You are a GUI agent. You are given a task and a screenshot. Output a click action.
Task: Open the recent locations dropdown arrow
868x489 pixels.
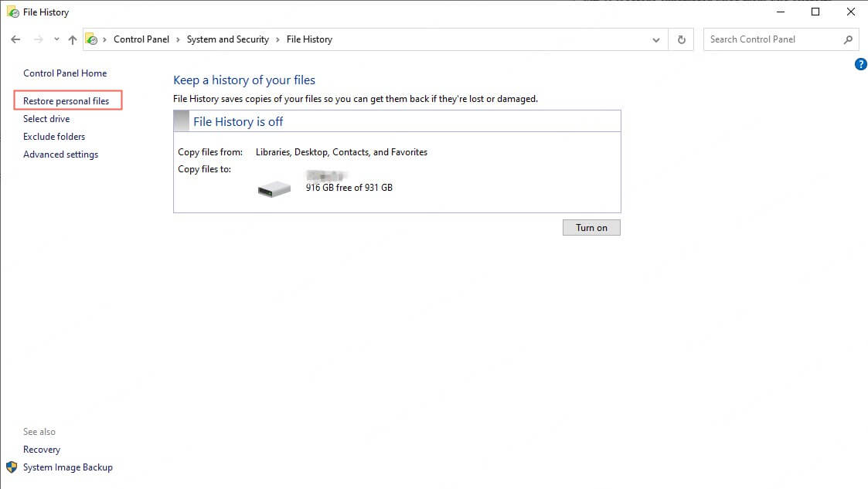(56, 39)
